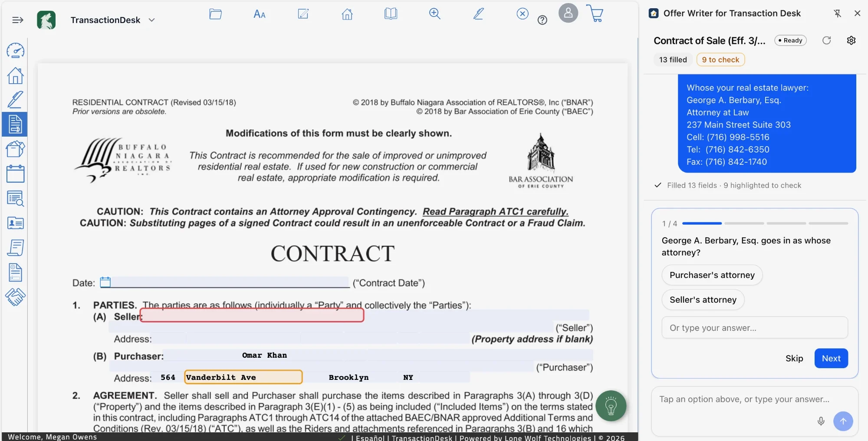Open the handshake icon in left sidebar
Viewport: 868px width, 441px height.
tap(16, 297)
